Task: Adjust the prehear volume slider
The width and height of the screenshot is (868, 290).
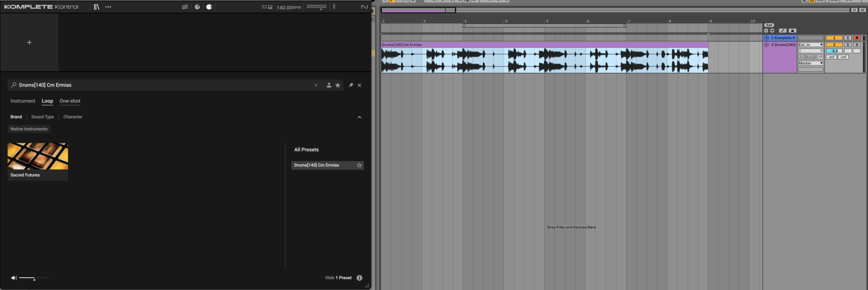Action: pos(34,278)
